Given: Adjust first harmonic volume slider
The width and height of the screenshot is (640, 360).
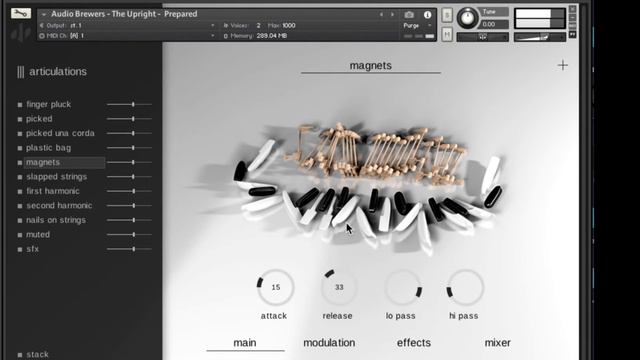Looking at the screenshot, I should [129, 191].
